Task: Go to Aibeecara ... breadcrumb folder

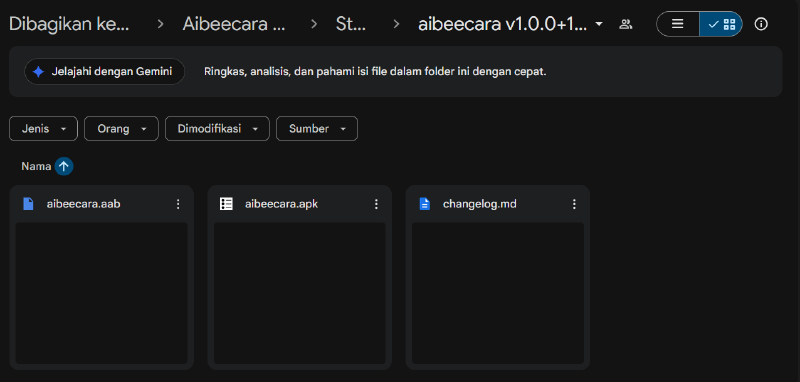Action: click(234, 24)
